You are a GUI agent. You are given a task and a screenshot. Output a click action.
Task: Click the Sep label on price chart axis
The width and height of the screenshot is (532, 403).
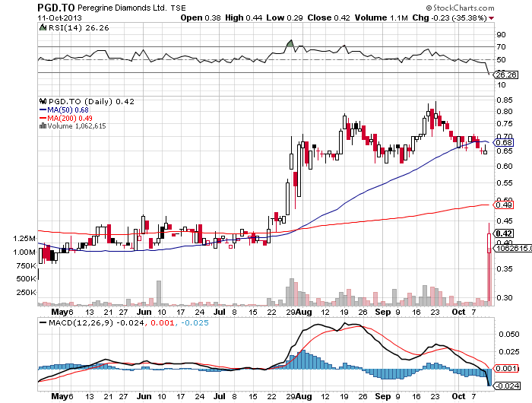point(383,312)
